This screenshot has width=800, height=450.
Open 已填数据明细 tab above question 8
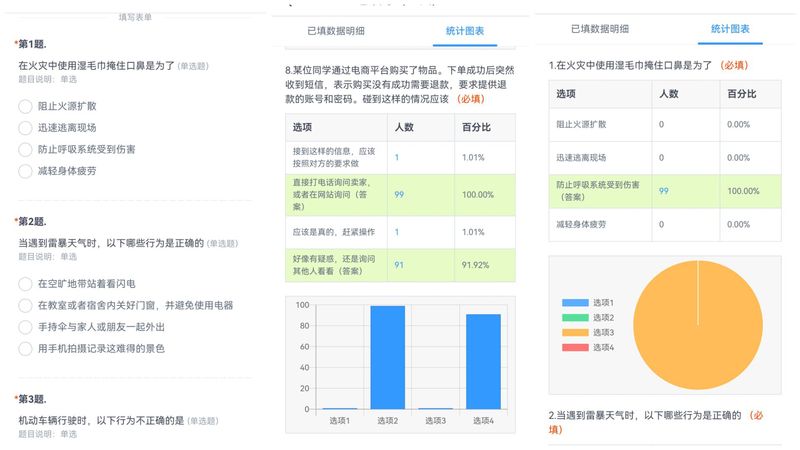[335, 31]
